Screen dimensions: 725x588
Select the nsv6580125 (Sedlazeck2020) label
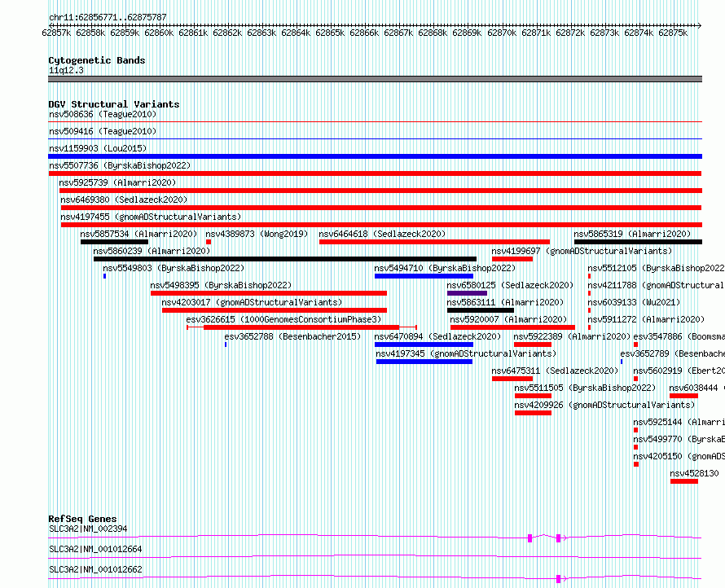pos(510,285)
